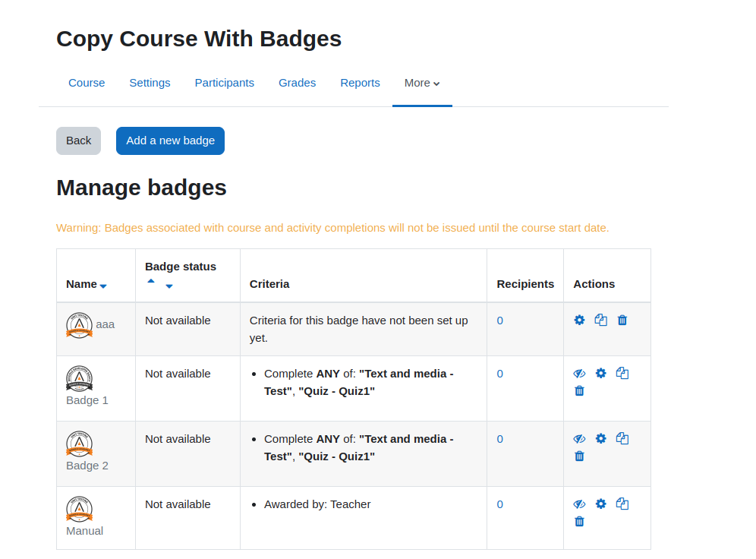Screen dimensions: 756x559
Task: Open settings gear for aaa badge
Action: click(579, 321)
